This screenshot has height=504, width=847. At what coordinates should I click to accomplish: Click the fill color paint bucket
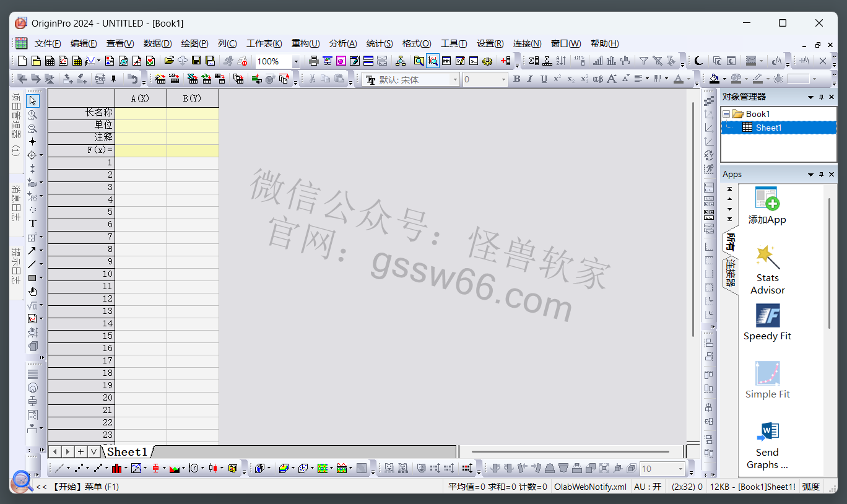pyautogui.click(x=715, y=79)
